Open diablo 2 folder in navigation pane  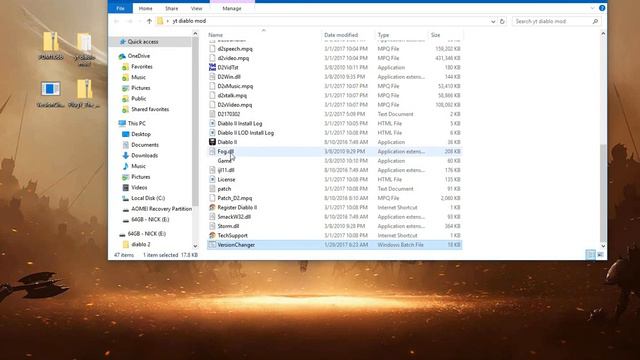tap(140, 244)
